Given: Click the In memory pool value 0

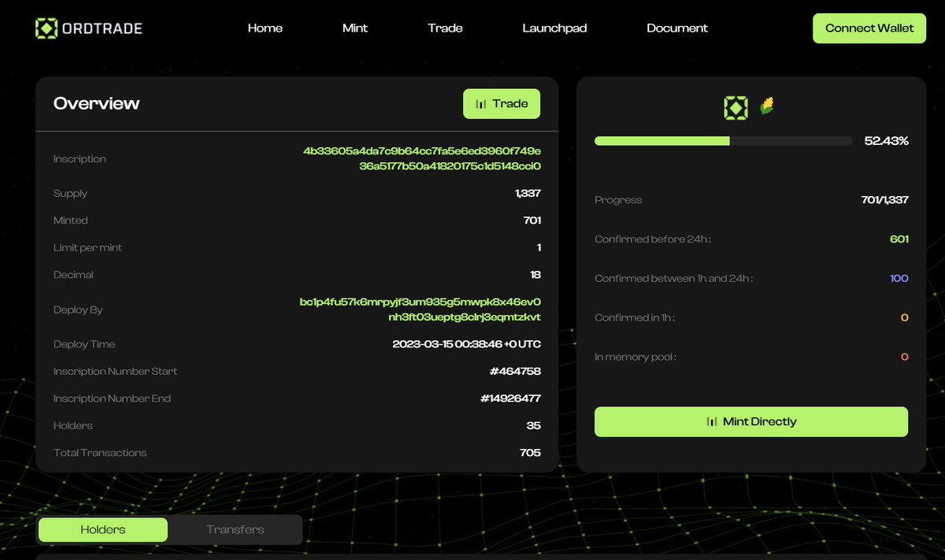Looking at the screenshot, I should [905, 357].
